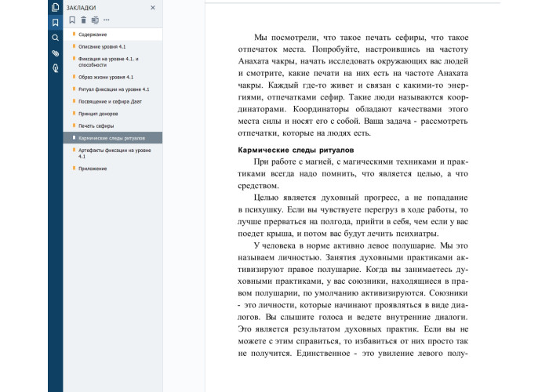
Task: Select the Содержание bookmark
Action: [x=93, y=34]
